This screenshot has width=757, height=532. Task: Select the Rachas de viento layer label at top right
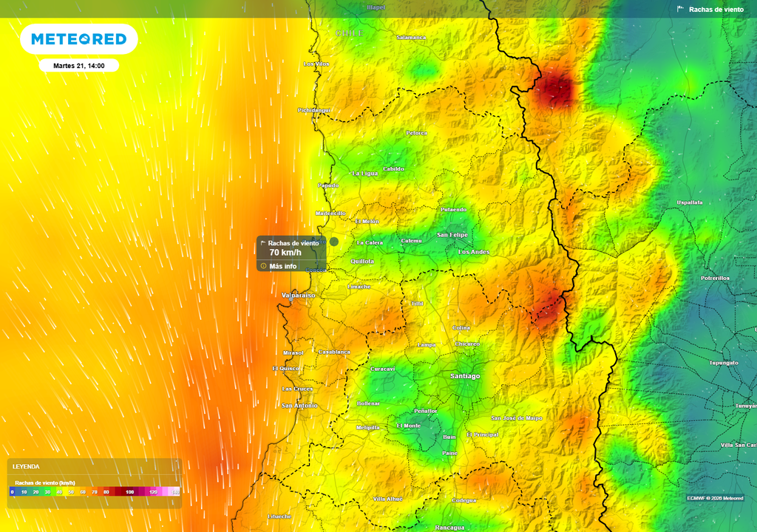tap(716, 9)
